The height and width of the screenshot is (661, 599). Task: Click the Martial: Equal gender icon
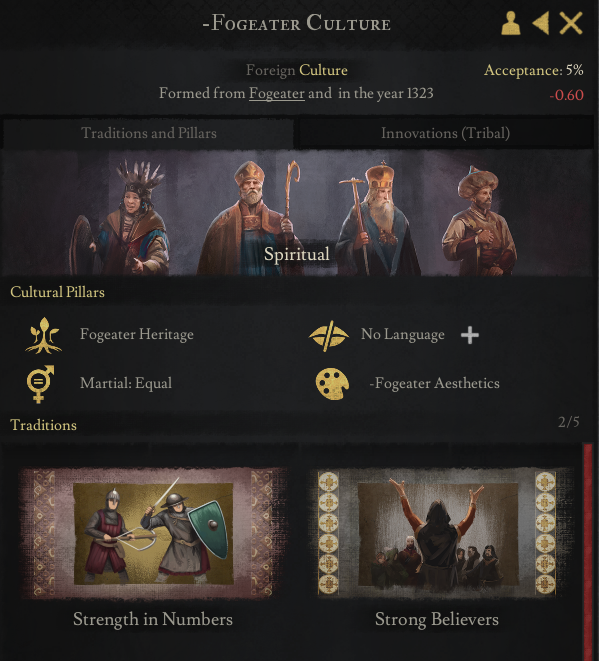coord(40,384)
